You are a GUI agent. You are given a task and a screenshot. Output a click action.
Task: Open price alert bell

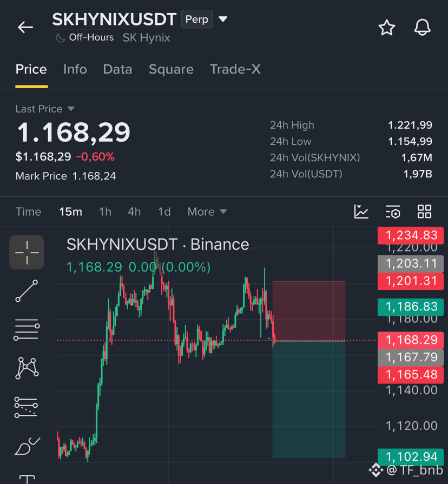pyautogui.click(x=422, y=27)
